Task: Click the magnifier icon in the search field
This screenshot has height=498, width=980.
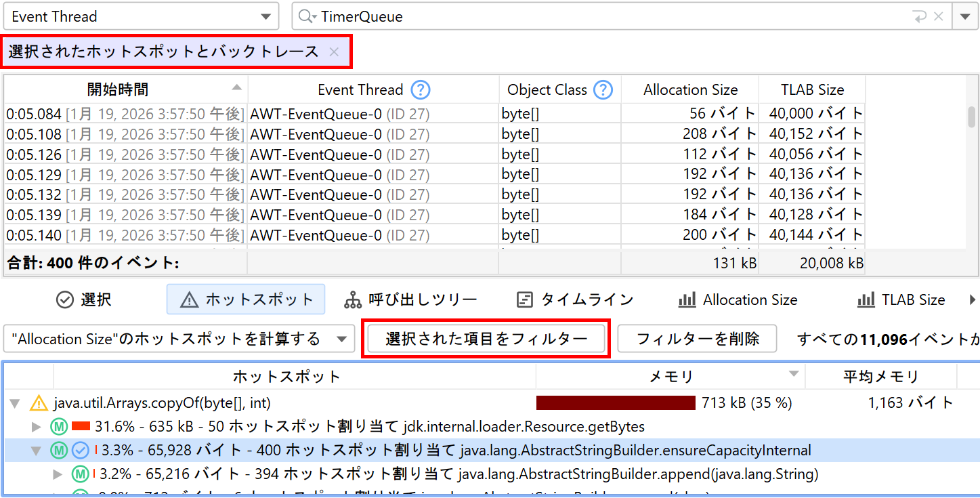Action: 308,16
